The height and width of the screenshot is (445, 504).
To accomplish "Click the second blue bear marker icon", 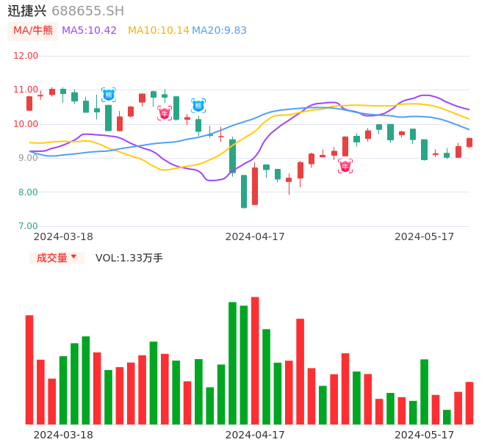I will pyautogui.click(x=198, y=106).
